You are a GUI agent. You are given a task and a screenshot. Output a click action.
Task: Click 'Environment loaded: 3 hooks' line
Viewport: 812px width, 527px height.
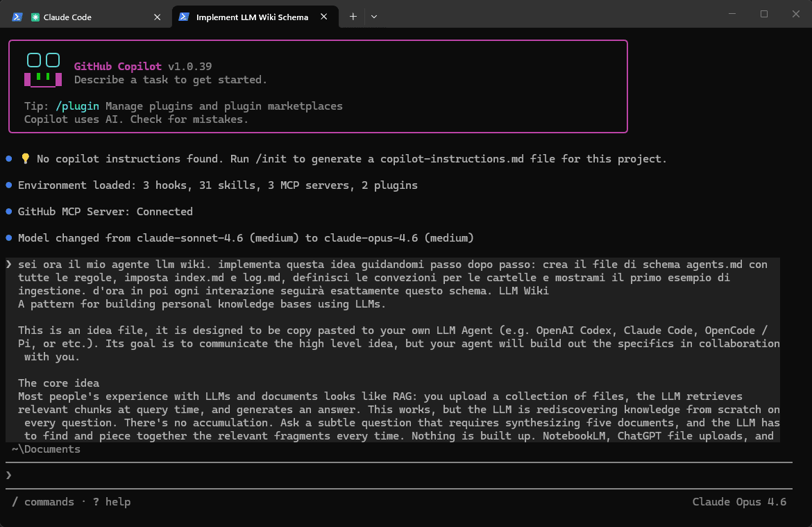(217, 185)
